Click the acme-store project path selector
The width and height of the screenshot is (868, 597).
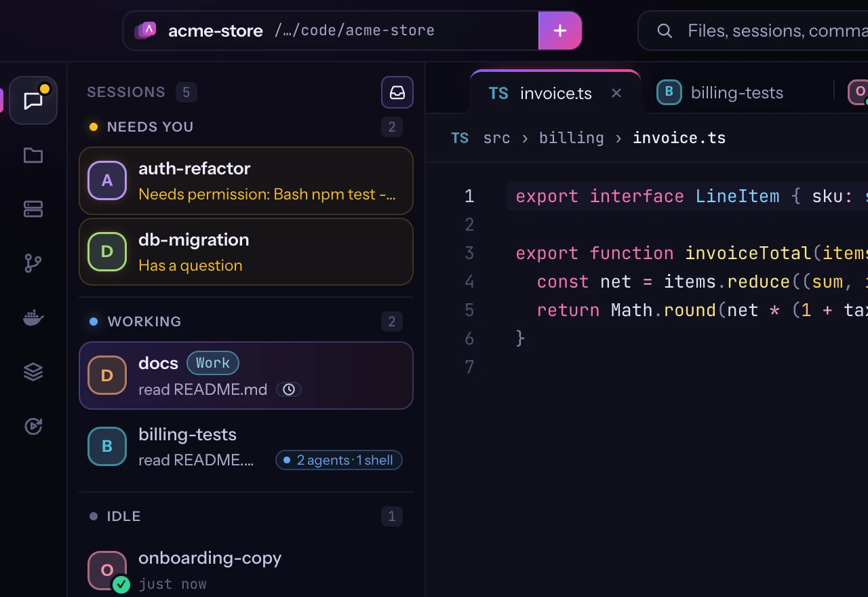[x=330, y=31]
